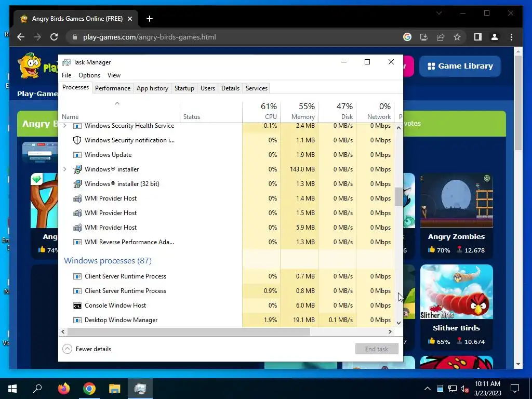Switch to the Services tab
Screen dimensions: 532x399
(257, 88)
